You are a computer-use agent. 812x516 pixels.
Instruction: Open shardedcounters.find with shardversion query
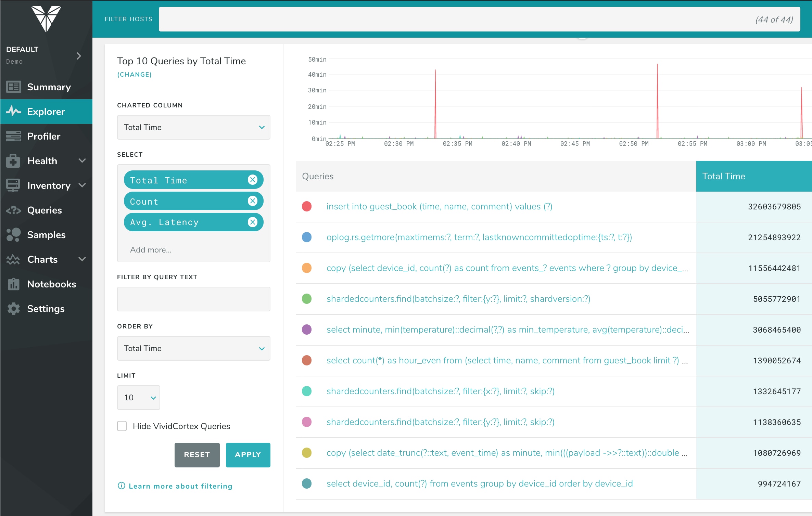point(458,299)
